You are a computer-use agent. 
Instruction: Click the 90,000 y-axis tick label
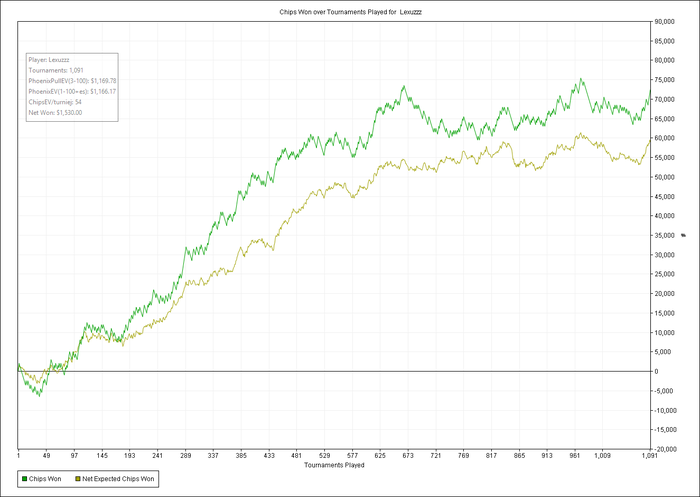click(x=664, y=21)
